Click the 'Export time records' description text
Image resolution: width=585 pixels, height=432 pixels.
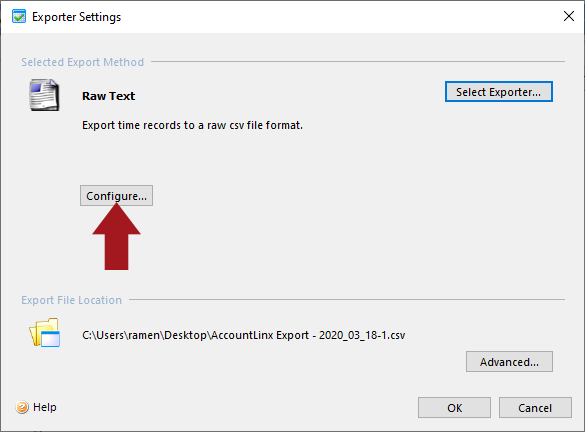(193, 125)
